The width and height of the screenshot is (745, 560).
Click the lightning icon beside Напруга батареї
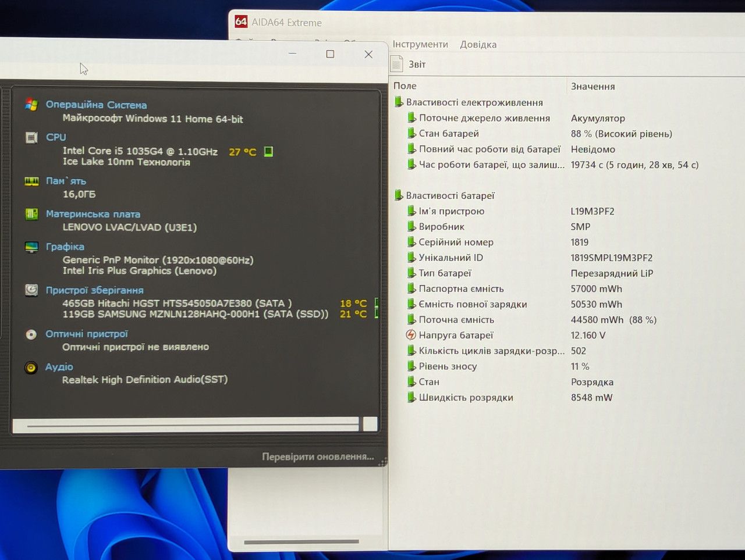(x=411, y=335)
